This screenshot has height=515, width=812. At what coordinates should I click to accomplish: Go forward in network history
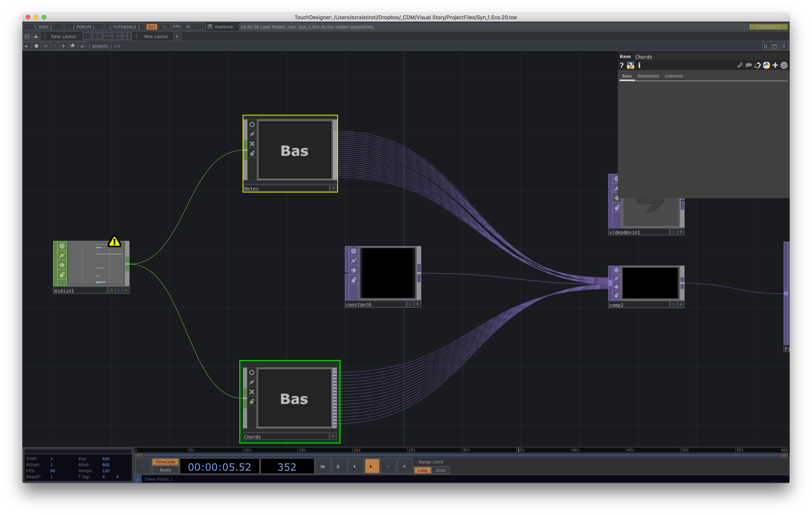pos(54,46)
